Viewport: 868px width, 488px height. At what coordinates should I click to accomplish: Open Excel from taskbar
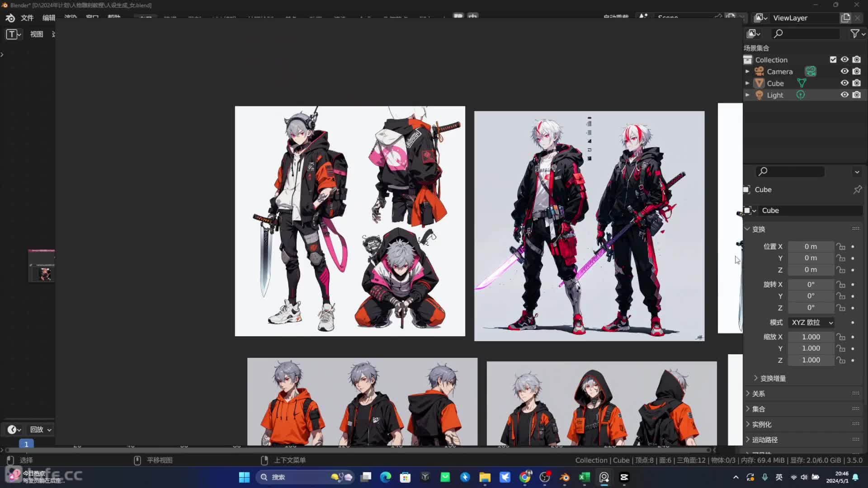[x=585, y=477]
